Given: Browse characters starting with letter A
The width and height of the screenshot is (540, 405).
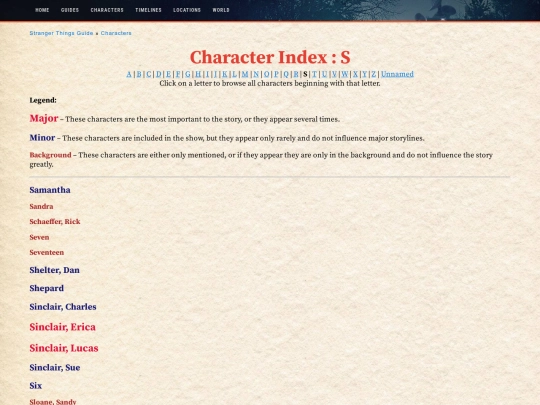Looking at the screenshot, I should point(129,74).
